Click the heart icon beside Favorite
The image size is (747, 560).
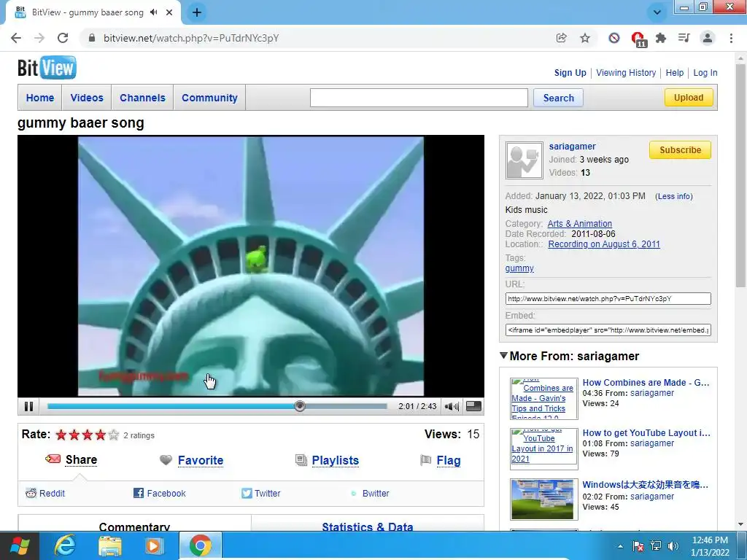pos(166,460)
